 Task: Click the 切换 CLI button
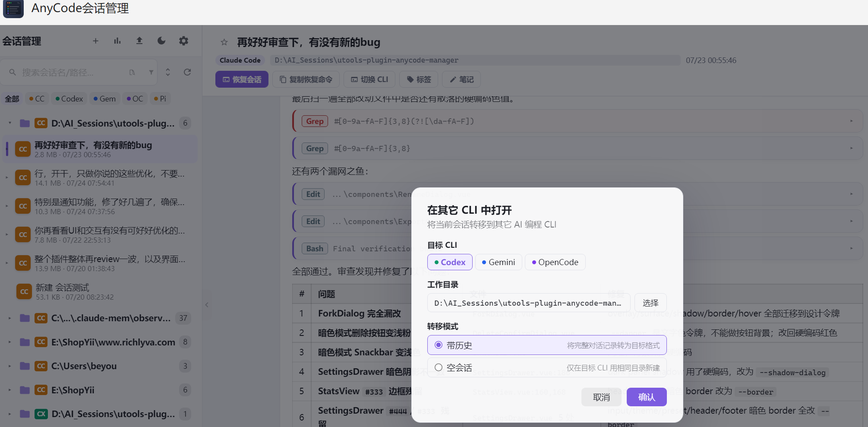[x=369, y=79]
